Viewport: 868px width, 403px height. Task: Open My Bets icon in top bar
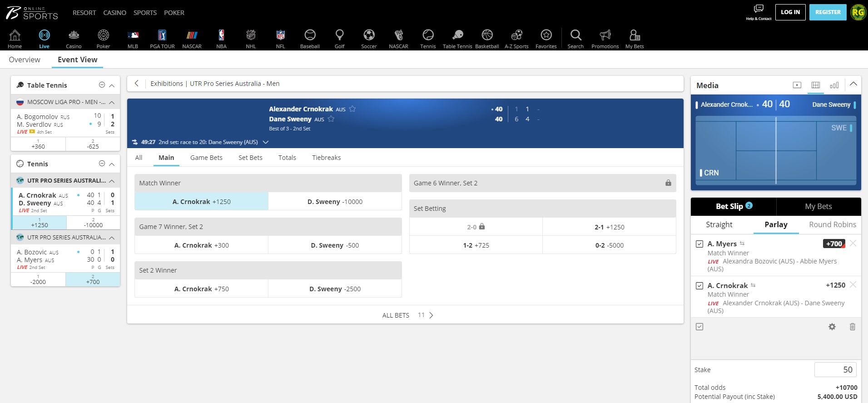635,39
